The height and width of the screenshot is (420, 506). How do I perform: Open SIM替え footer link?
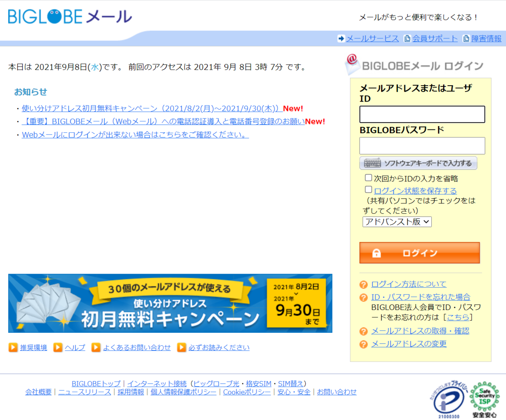pyautogui.click(x=291, y=384)
